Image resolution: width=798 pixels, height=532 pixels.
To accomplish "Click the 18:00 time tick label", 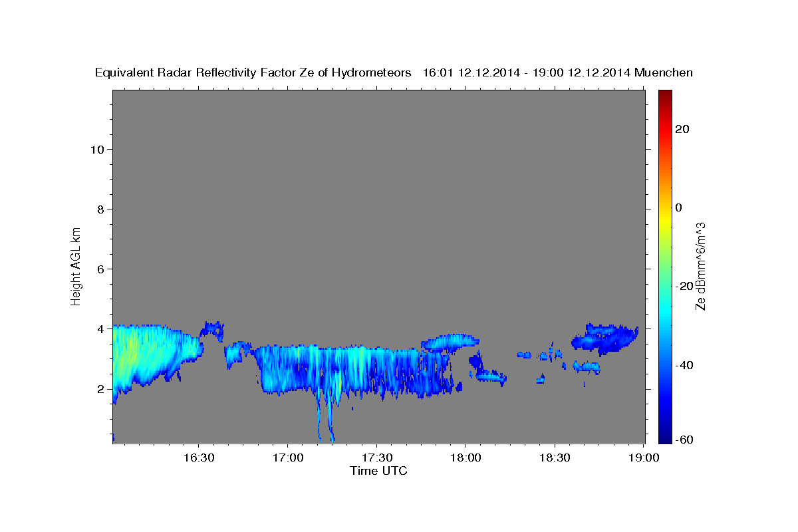I will coord(465,458).
